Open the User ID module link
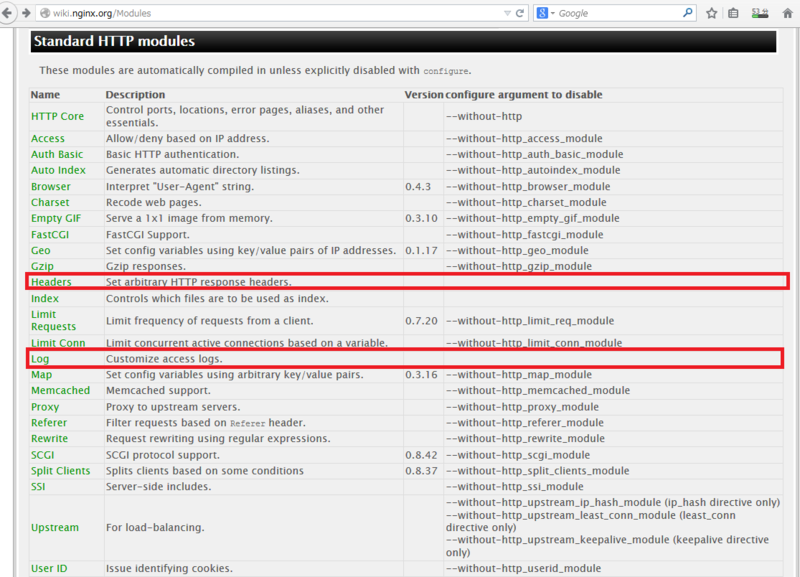This screenshot has height=577, width=800. pos(48,568)
